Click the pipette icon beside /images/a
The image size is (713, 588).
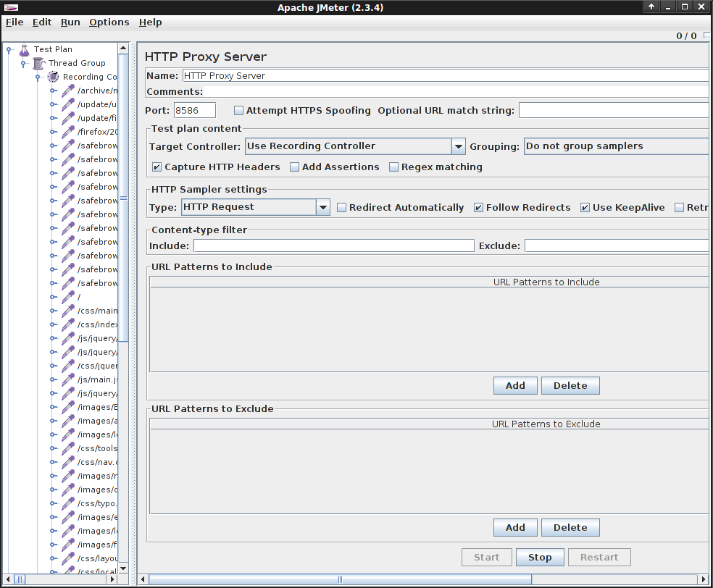click(x=68, y=421)
